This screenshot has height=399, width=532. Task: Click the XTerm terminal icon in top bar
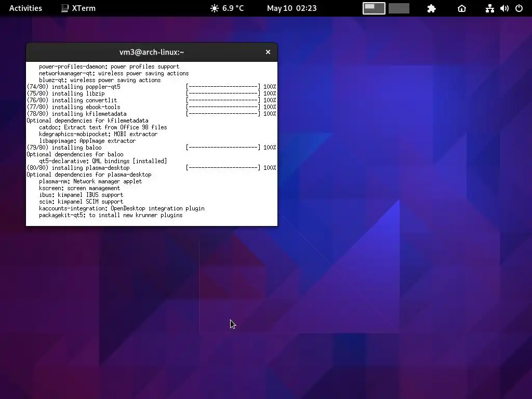(65, 8)
